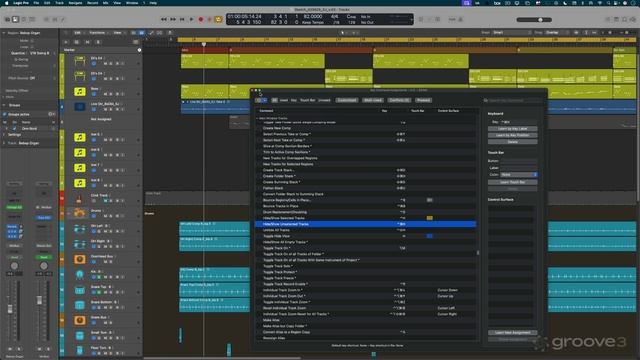The width and height of the screenshot is (640, 360).
Task: Click the Conflicts filter button in Key Commands
Action: (x=399, y=100)
